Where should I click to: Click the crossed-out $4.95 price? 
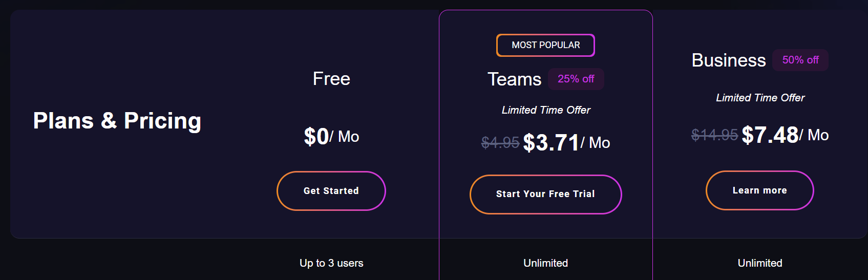click(x=500, y=142)
